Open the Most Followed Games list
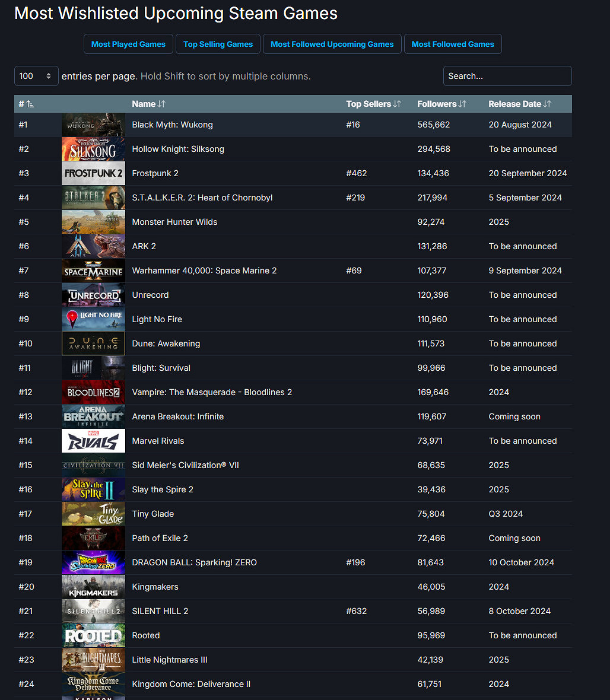The image size is (610, 700). click(453, 44)
